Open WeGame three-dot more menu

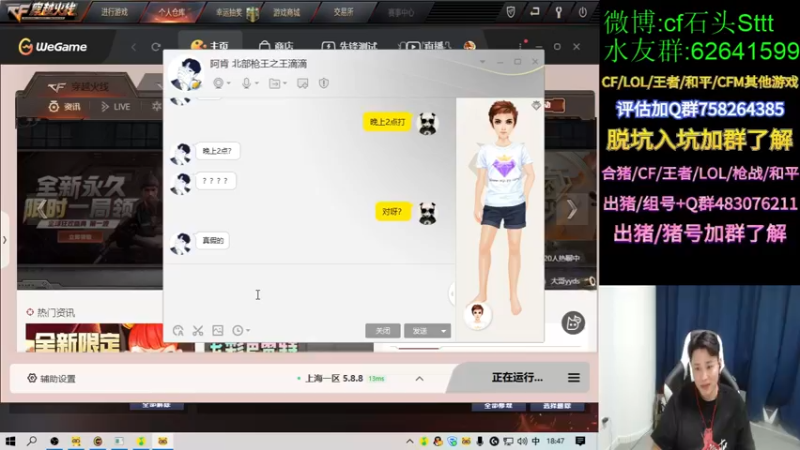point(520,46)
